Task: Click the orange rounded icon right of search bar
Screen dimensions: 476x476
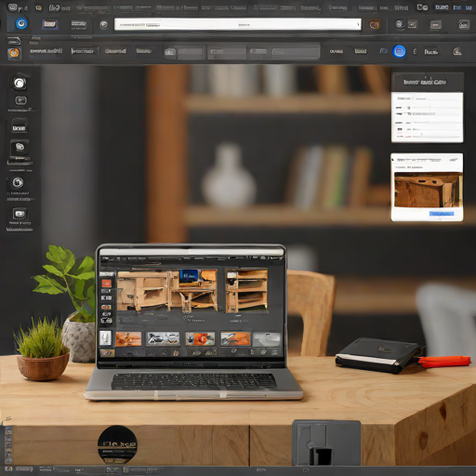Action: point(375,25)
